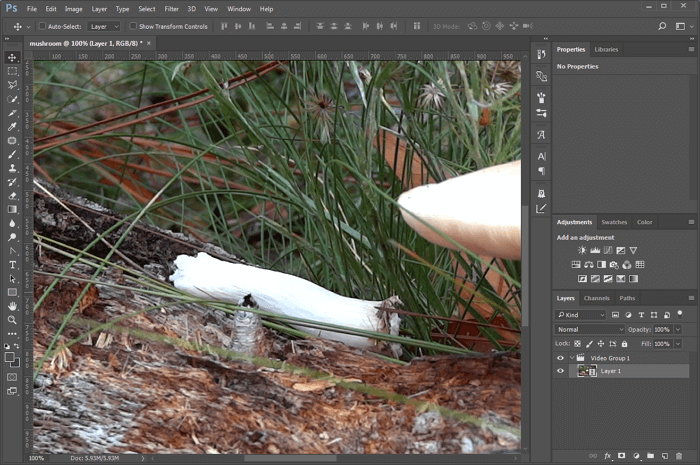The width and height of the screenshot is (700, 465).
Task: Pick the Eyedropper tool
Action: click(x=12, y=127)
